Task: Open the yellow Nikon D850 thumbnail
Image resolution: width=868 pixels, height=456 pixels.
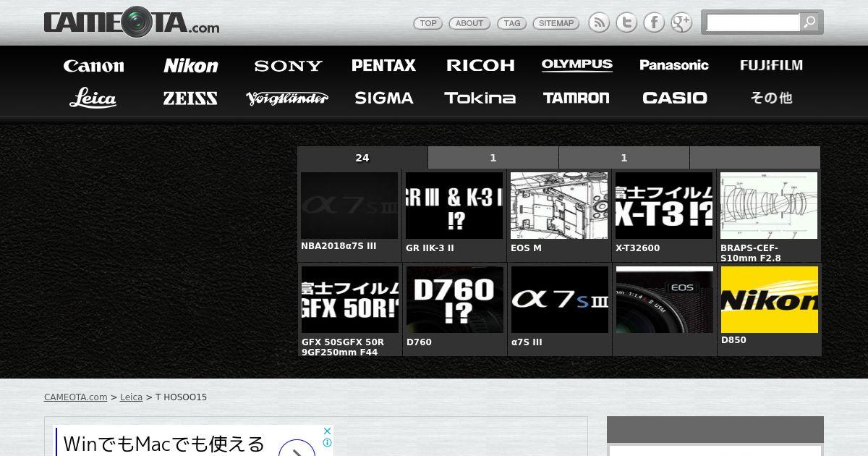Action: pyautogui.click(x=770, y=300)
